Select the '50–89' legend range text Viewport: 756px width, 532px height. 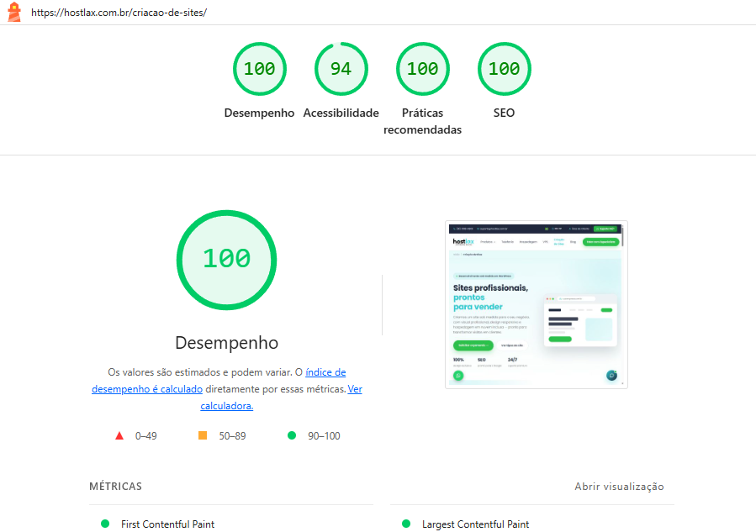click(x=232, y=436)
